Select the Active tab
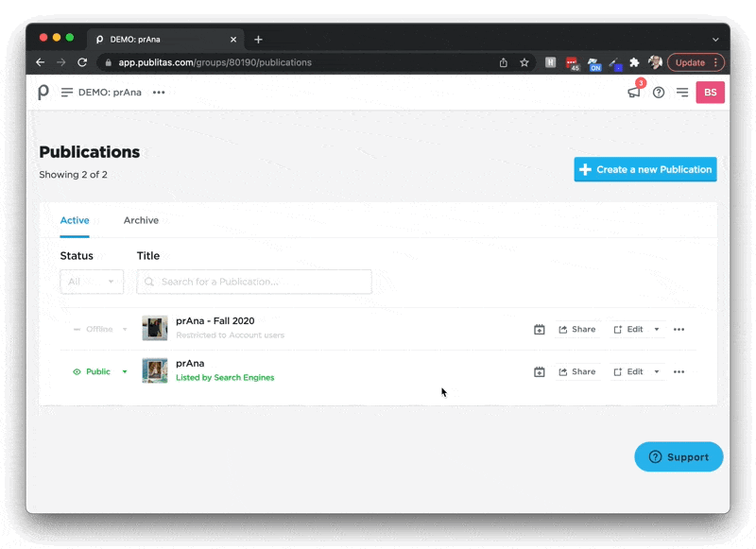 [x=75, y=220]
